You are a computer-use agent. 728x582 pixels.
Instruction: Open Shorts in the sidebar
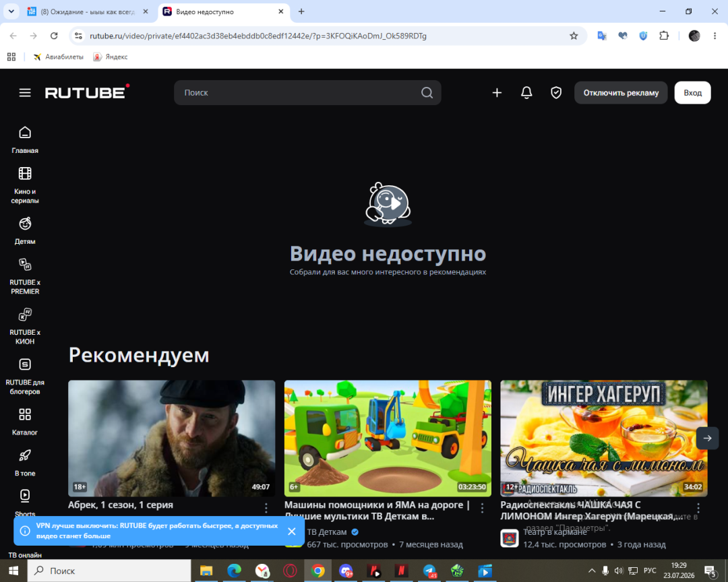coord(25,503)
